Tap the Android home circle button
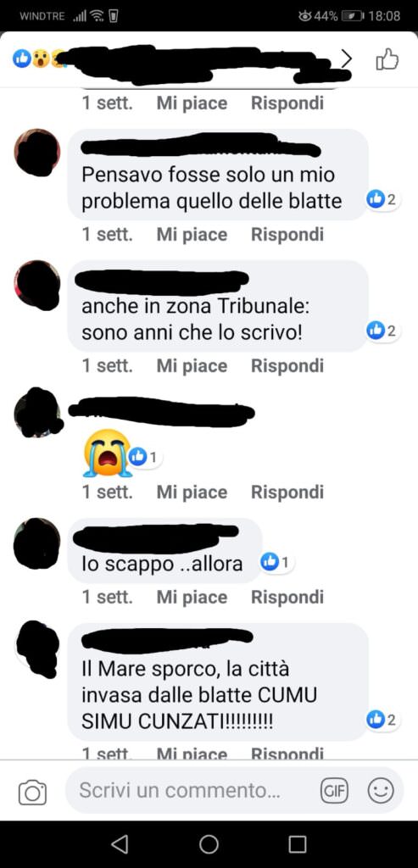The image size is (418, 868). coord(209,844)
